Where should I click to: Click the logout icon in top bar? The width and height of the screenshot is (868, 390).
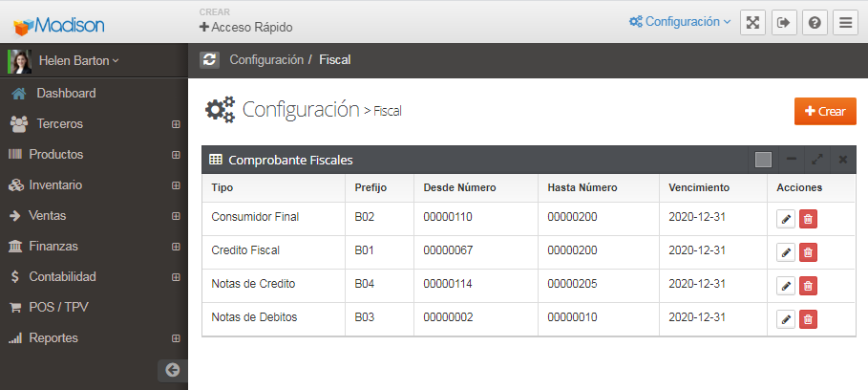[784, 22]
